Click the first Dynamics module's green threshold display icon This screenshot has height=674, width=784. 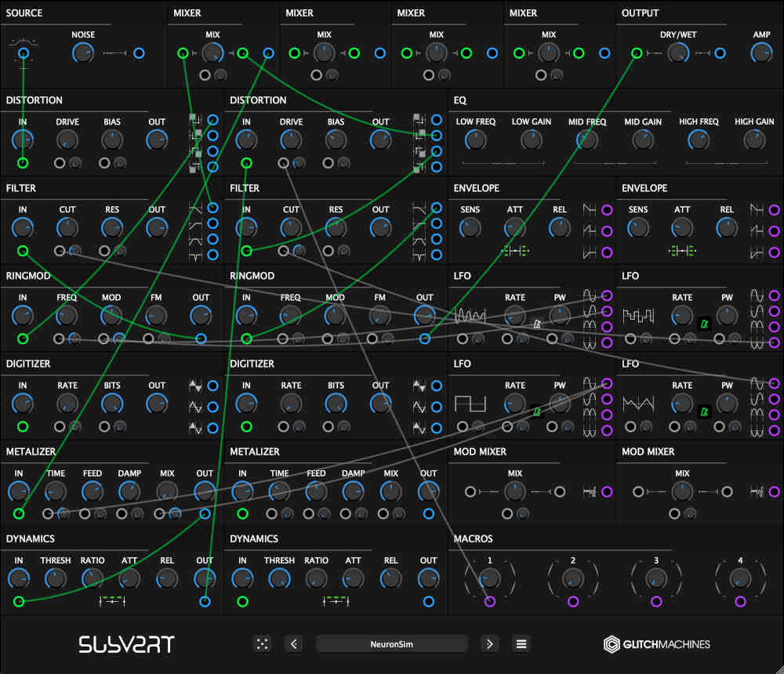112,601
